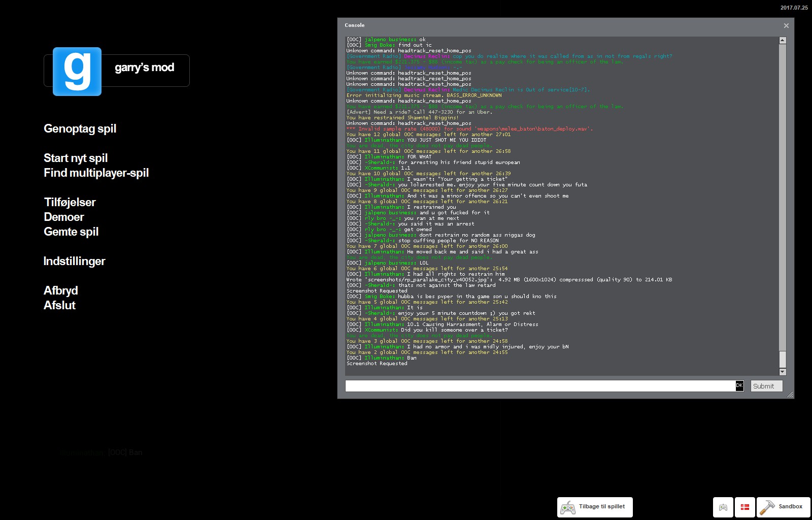The height and width of the screenshot is (520, 812).
Task: Click the console vertical scrollbar track
Action: (783, 206)
